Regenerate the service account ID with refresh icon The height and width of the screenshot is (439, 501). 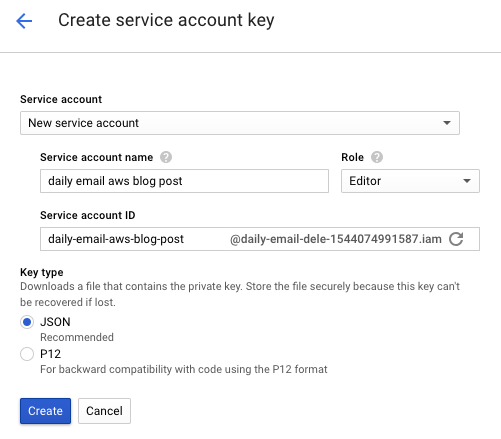coord(456,239)
